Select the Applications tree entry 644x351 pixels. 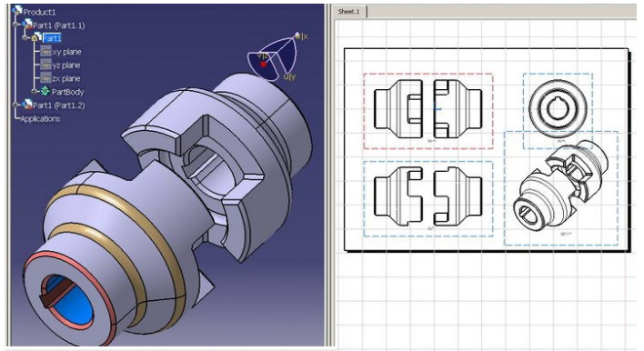(x=40, y=118)
